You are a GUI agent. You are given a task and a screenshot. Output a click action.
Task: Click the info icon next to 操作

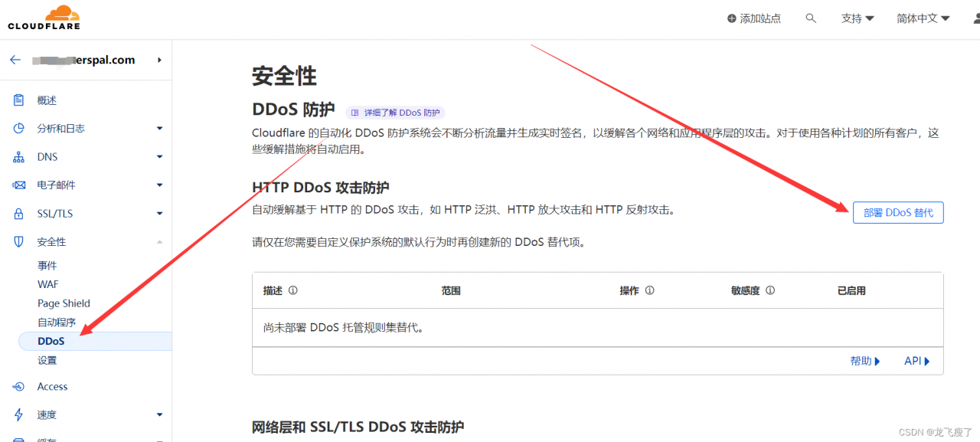tap(649, 290)
